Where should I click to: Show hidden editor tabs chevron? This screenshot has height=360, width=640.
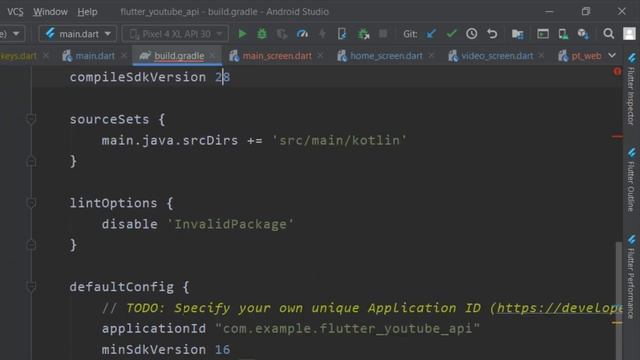coord(612,55)
